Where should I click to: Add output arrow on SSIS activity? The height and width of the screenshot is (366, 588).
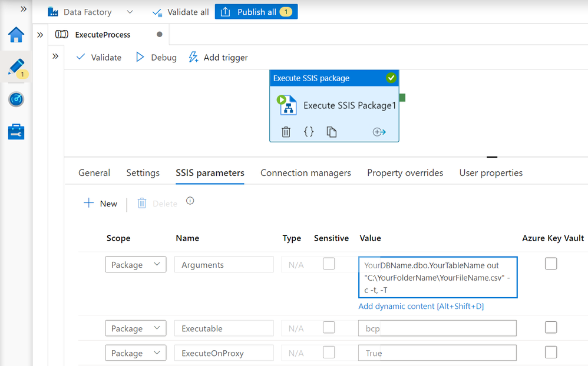point(379,132)
